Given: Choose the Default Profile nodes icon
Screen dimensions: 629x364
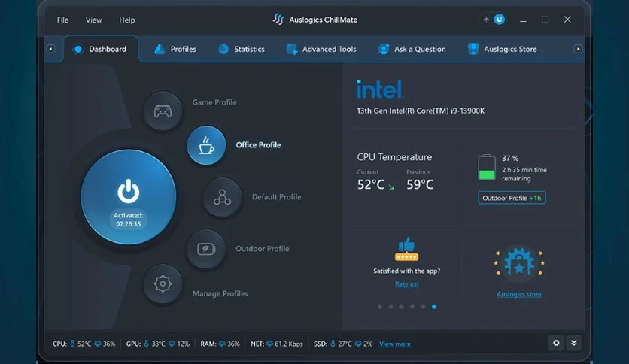Looking at the screenshot, I should 222,197.
